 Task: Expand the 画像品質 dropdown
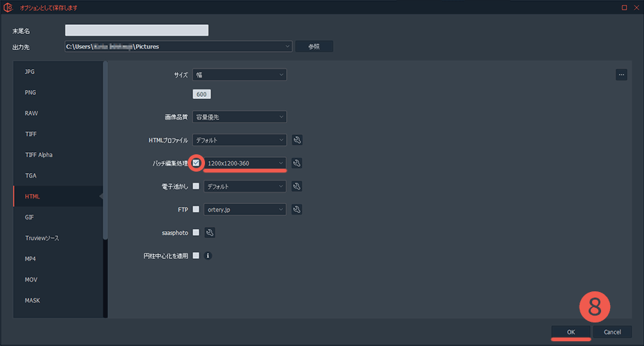[x=240, y=117]
